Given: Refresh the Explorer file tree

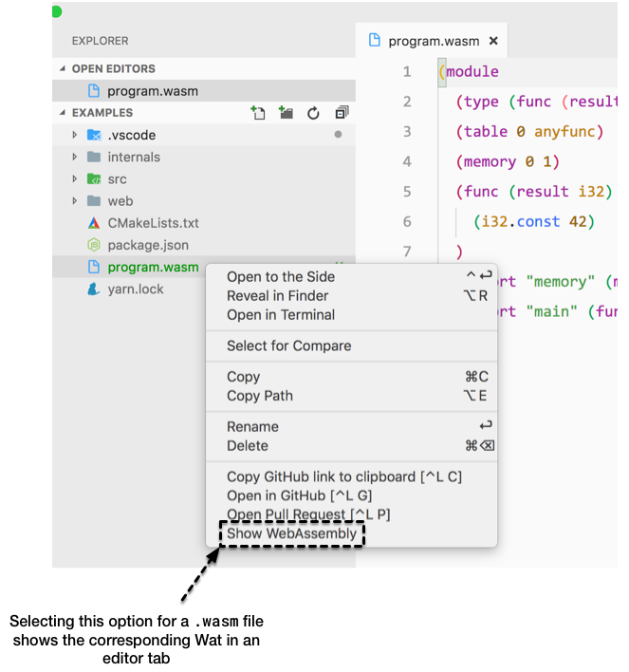Looking at the screenshot, I should [x=313, y=113].
